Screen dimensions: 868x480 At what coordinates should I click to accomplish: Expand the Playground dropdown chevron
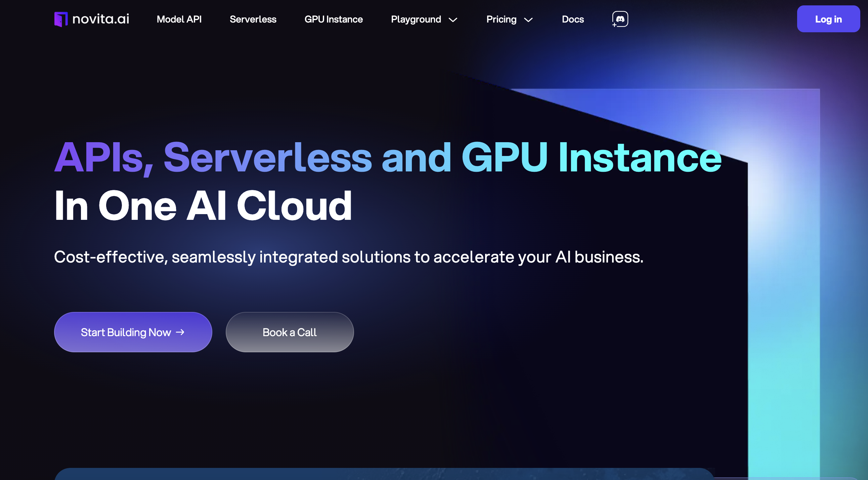[x=453, y=19]
